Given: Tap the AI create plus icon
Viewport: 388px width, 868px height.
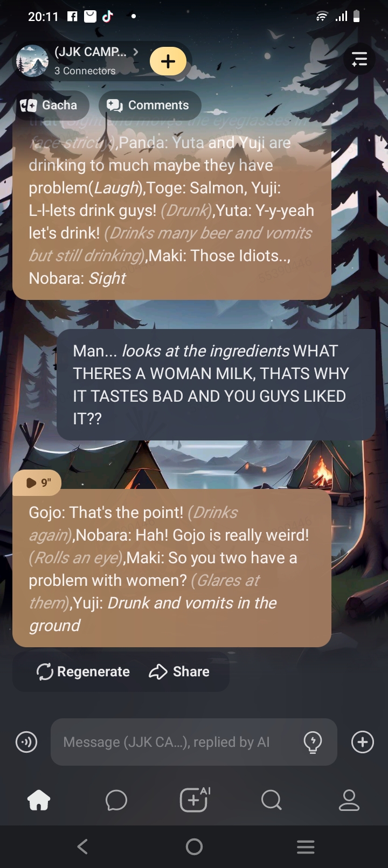Looking at the screenshot, I should (195, 800).
